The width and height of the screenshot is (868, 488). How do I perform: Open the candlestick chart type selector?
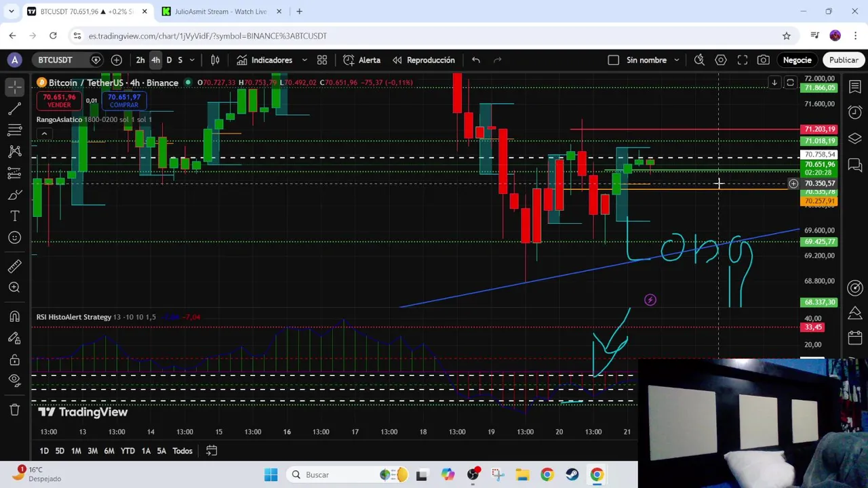(x=215, y=60)
